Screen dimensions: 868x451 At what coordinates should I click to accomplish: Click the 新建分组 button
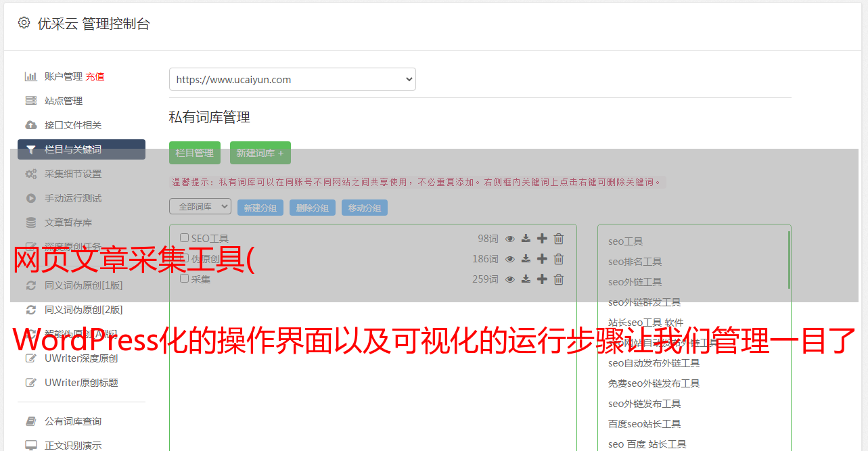tap(260, 208)
